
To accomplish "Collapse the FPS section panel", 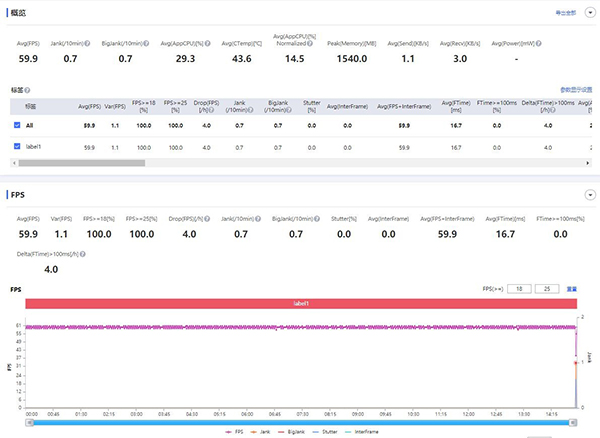I will (590, 195).
